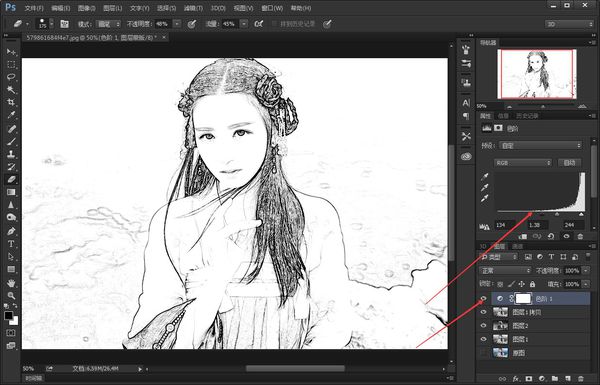Screen dimensions: 600x385
Task: Expand the eraser opacity slider arrow
Action: tap(177, 24)
